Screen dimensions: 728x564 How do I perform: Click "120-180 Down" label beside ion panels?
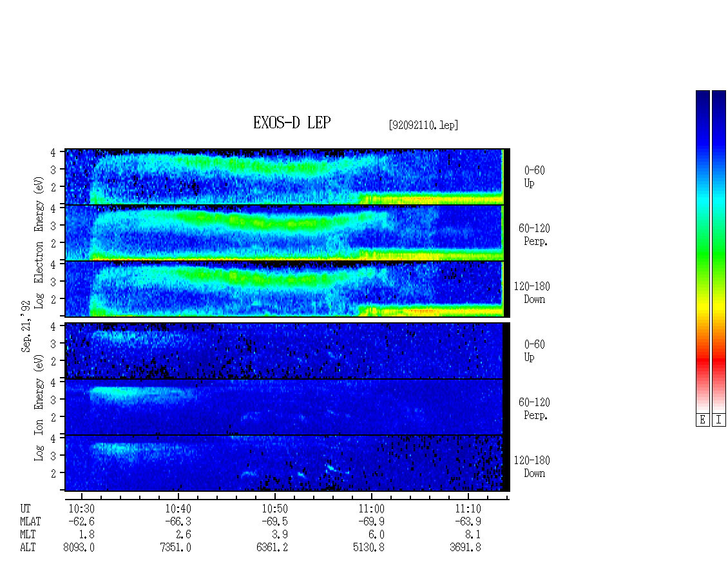(x=532, y=467)
